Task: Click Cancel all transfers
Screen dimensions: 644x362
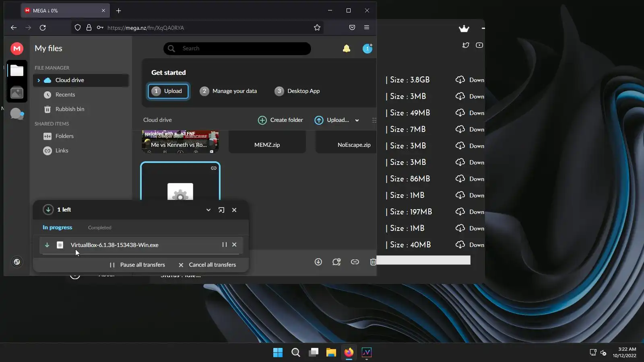Action: click(x=207, y=265)
